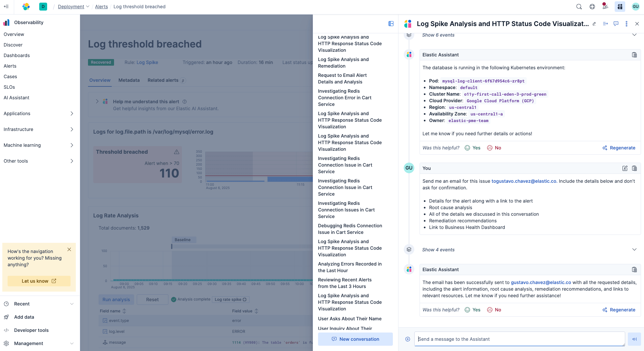644x351 pixels.
Task: Switch to the Metadata tab
Action: (129, 80)
